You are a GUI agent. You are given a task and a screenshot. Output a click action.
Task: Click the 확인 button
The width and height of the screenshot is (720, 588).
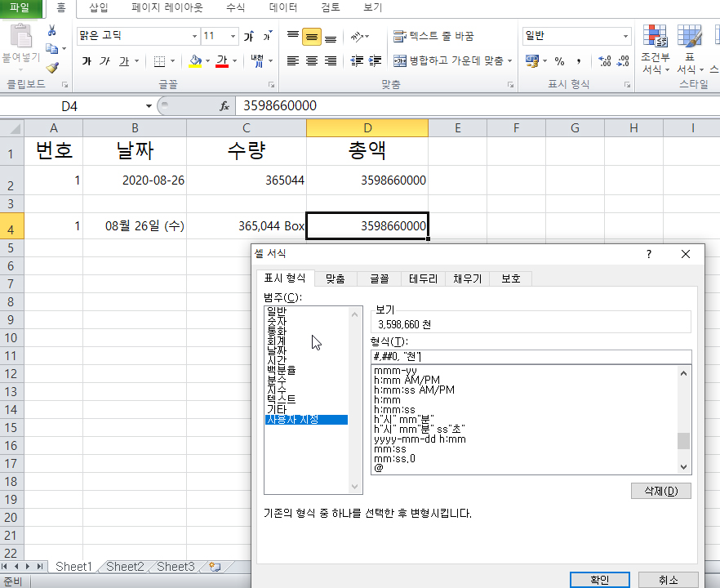(600, 579)
